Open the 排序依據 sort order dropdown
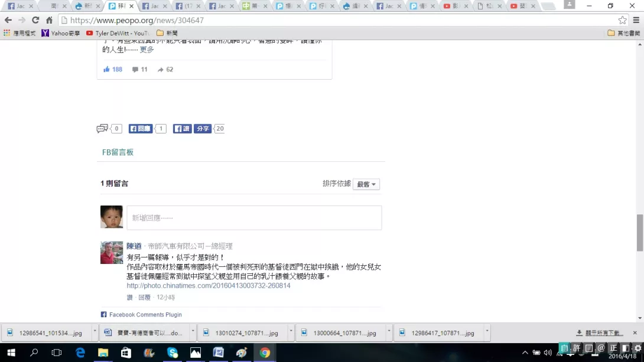The image size is (644, 362). coord(366,184)
